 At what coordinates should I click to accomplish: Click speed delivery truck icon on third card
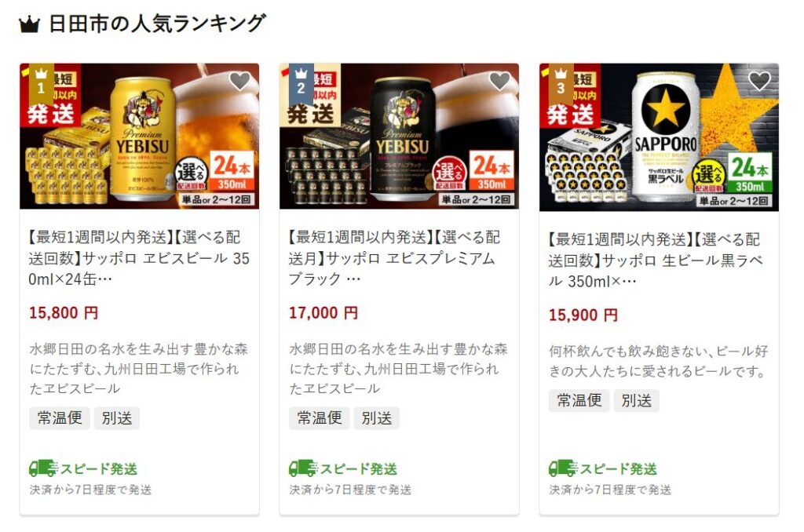coord(564,468)
